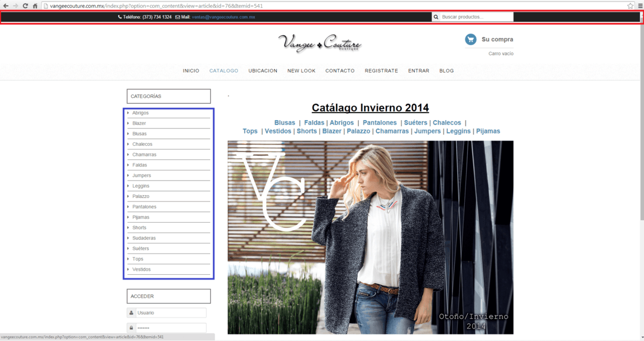
Task: Open the Chrome menu icon
Action: 640,6
